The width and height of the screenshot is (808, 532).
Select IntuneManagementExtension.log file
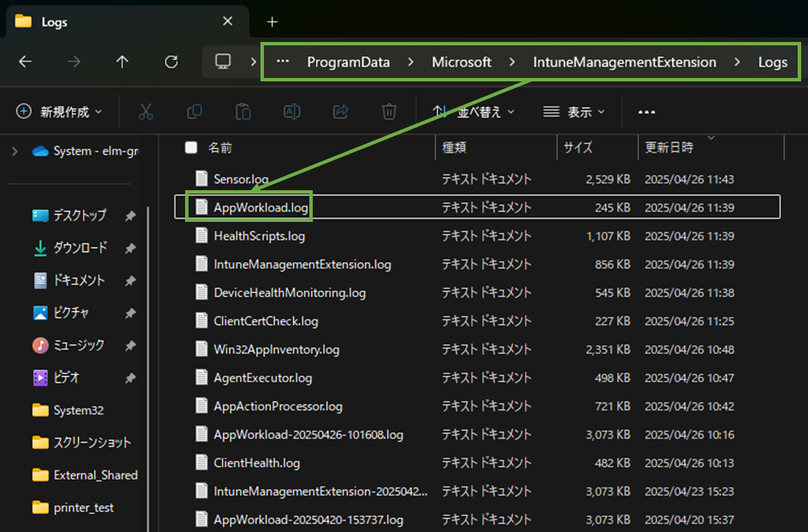click(477, 264)
